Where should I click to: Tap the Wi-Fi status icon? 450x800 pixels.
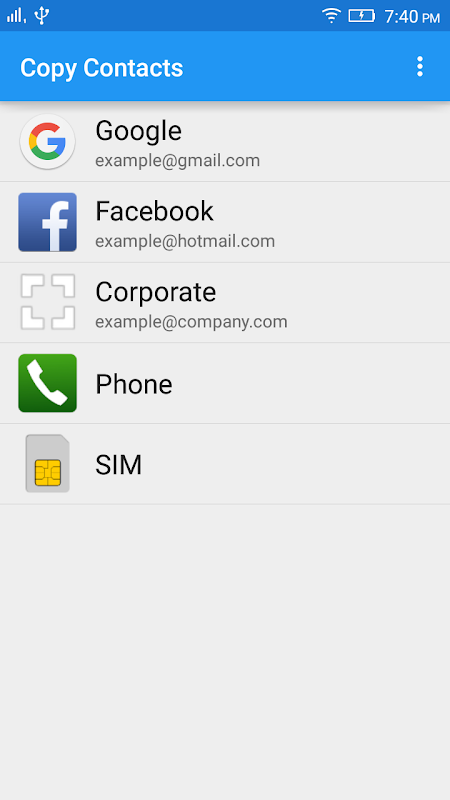331,16
